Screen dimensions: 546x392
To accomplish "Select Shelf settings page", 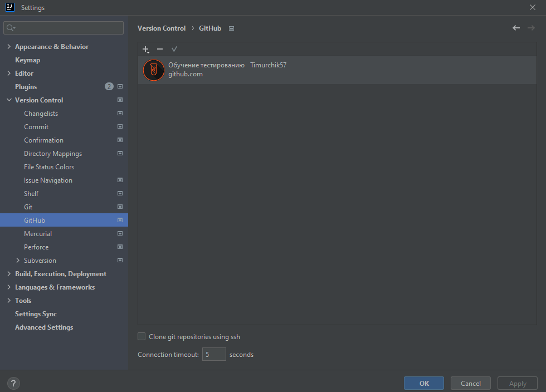I will coord(31,194).
